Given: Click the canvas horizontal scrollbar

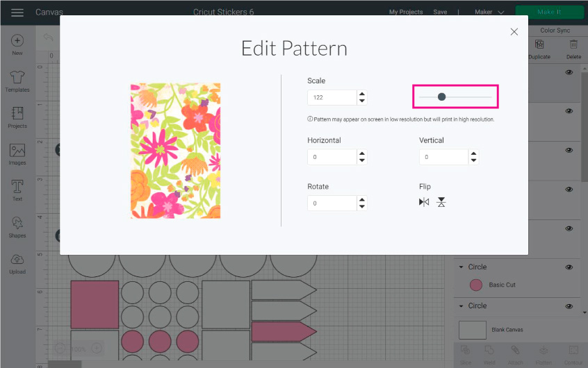Looking at the screenshot, I should coord(65,365).
